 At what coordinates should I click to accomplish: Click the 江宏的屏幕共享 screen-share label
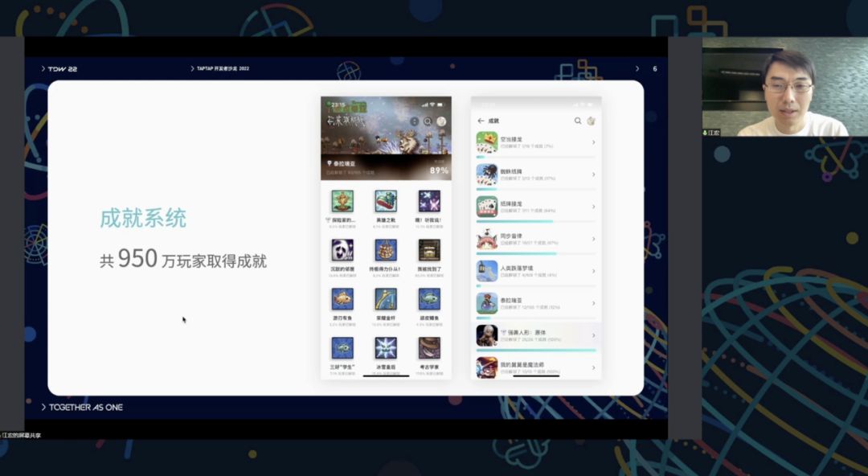20,436
